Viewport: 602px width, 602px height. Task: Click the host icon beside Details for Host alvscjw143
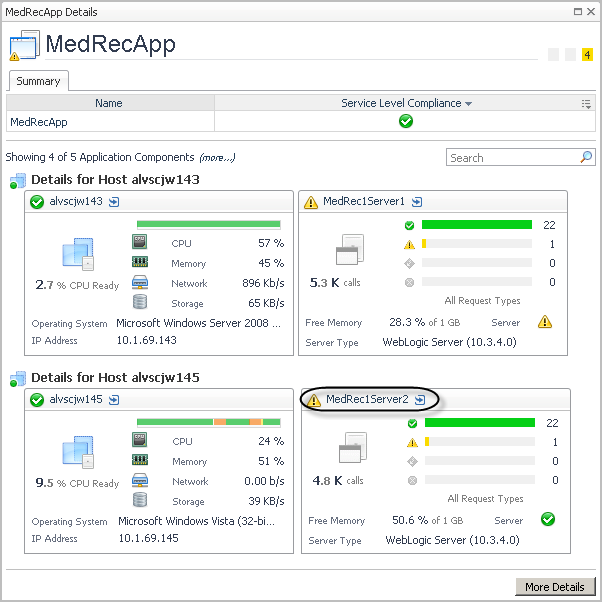(18, 180)
